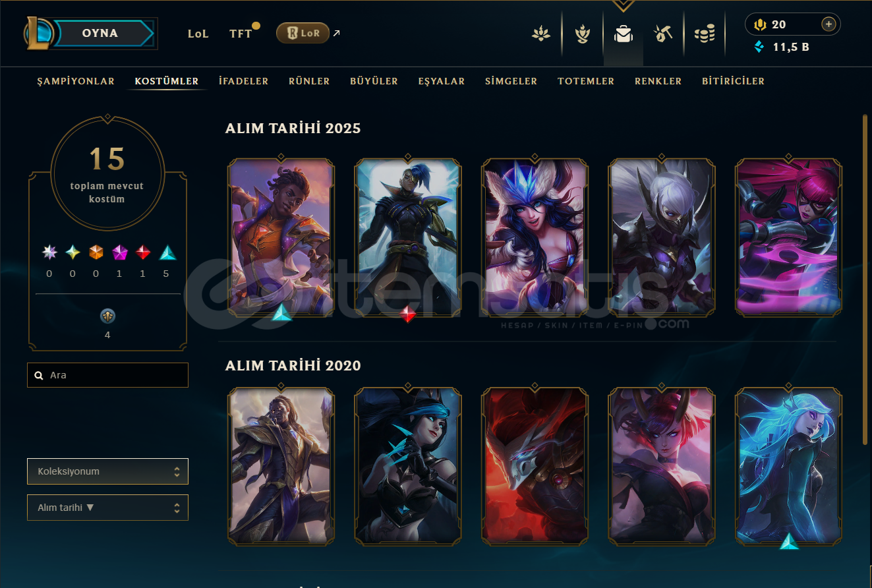Screen dimensions: 872x588
Task: Toggle the orange rarity gem filter
Action: 96,252
